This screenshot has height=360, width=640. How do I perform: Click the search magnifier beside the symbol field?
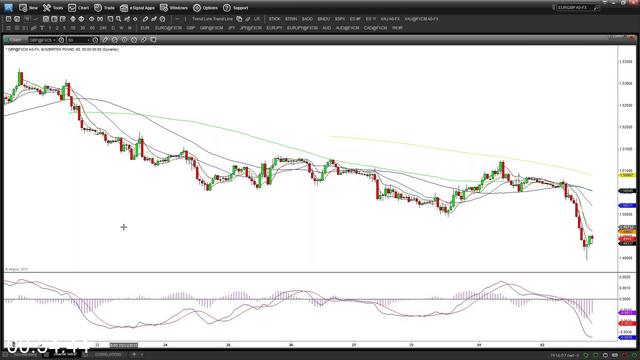coord(596,7)
